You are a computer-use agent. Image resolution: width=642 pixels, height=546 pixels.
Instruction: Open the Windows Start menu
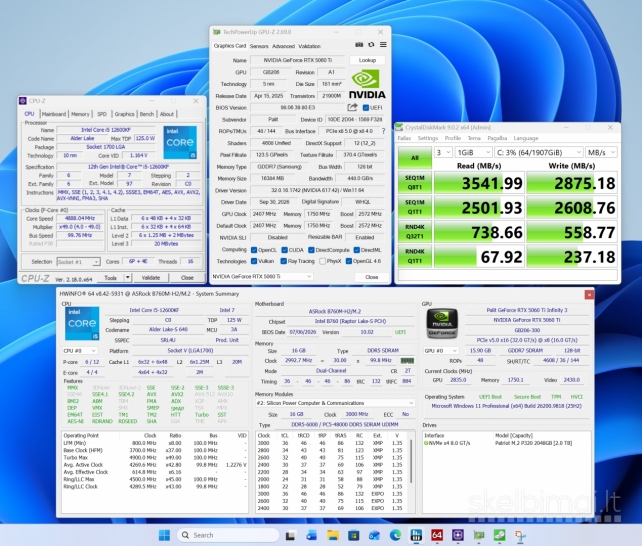tap(164, 535)
